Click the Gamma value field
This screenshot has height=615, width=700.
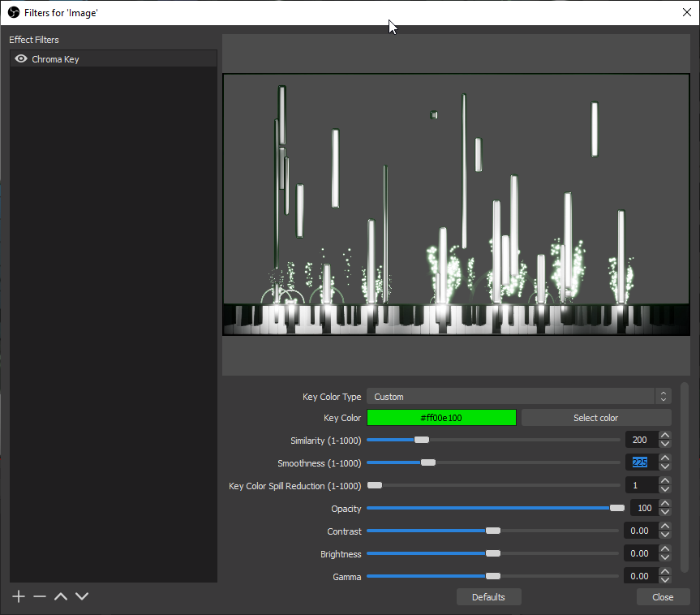pos(641,577)
